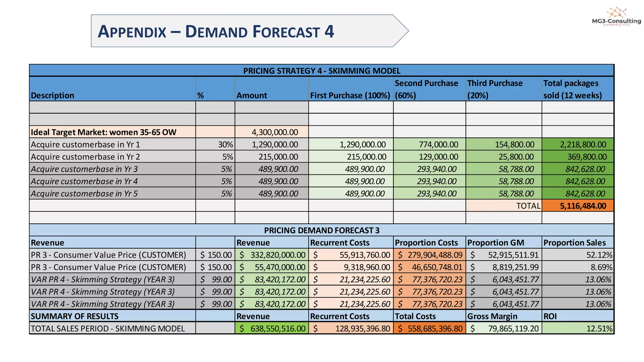Click the $638,550,516.00 total revenue cell
The image size is (644, 362).
[272, 329]
